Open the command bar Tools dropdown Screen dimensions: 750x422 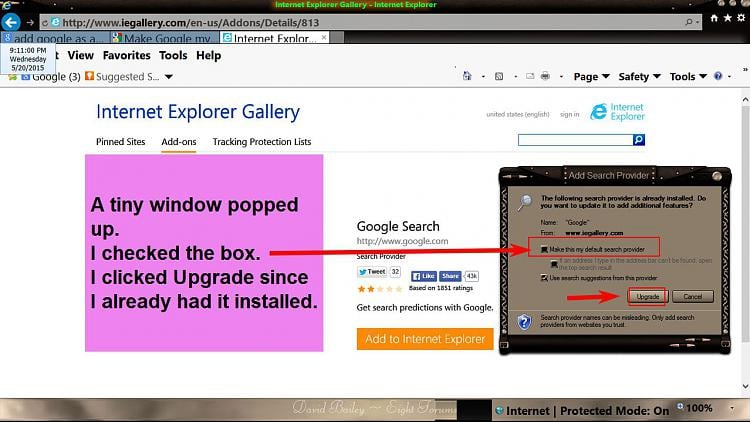(688, 77)
